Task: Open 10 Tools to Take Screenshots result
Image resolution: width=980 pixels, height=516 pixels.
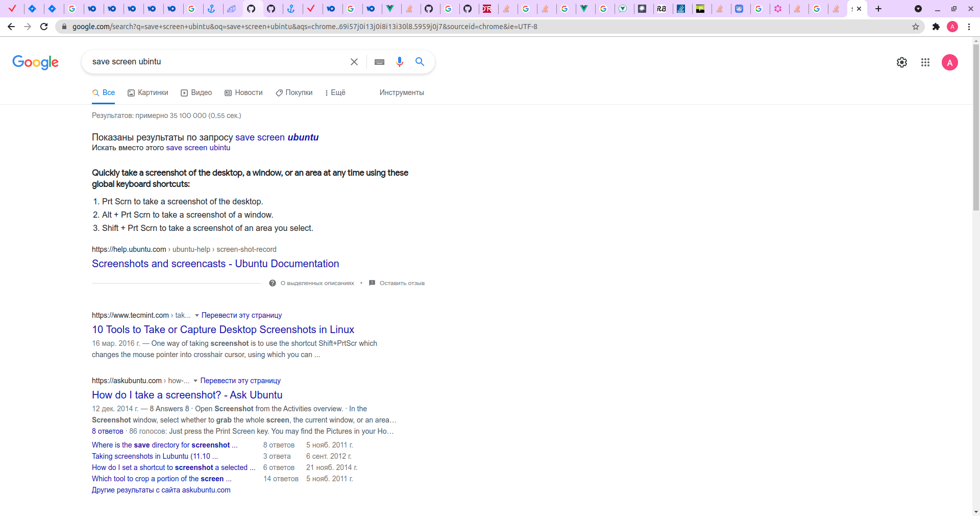Action: click(x=223, y=330)
